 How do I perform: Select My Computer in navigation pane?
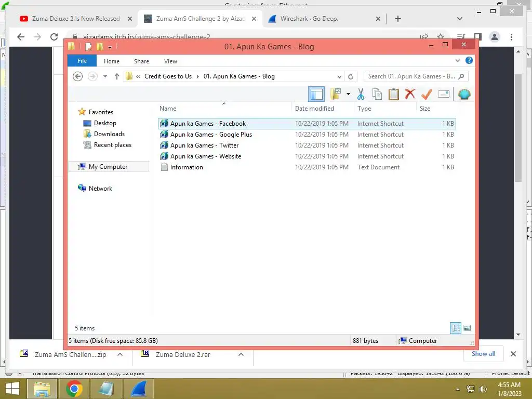[108, 167]
